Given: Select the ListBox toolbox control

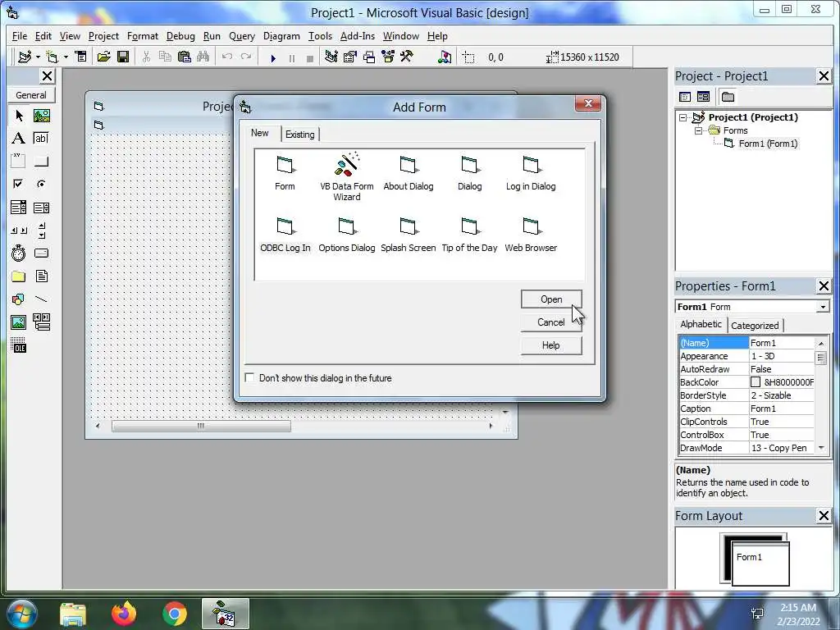Looking at the screenshot, I should pos(41,208).
